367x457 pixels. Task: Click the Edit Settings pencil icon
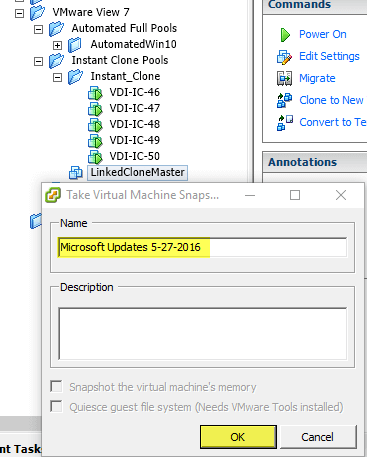[x=284, y=57]
